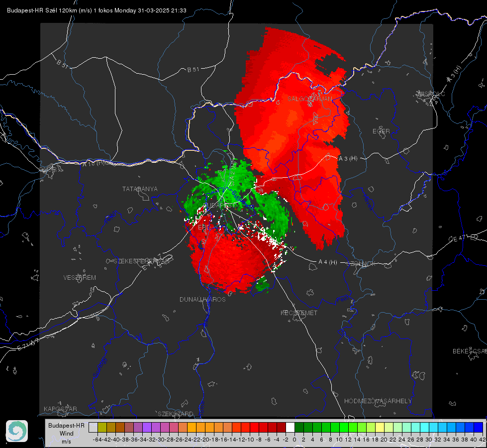Click the white swatch in the wind legend
The width and height of the screenshot is (487, 448).
click(290, 427)
